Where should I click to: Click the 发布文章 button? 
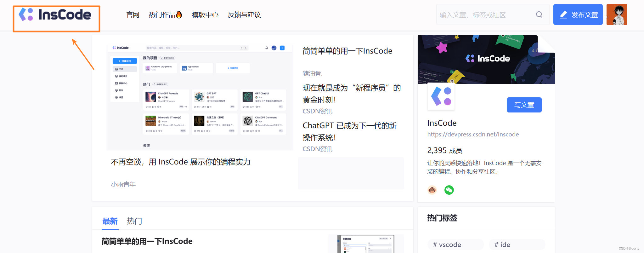tap(578, 14)
